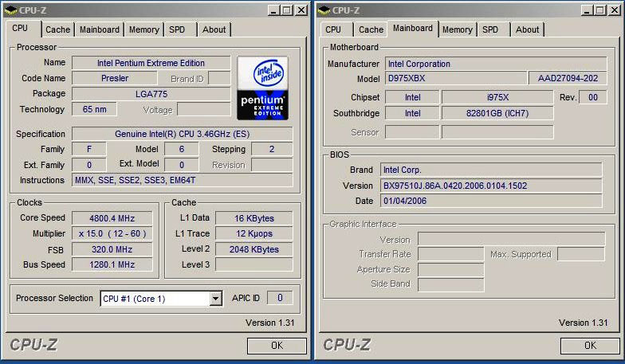Minimize the left CPU-Z window
625x364 pixels.
pyautogui.click(x=273, y=10)
